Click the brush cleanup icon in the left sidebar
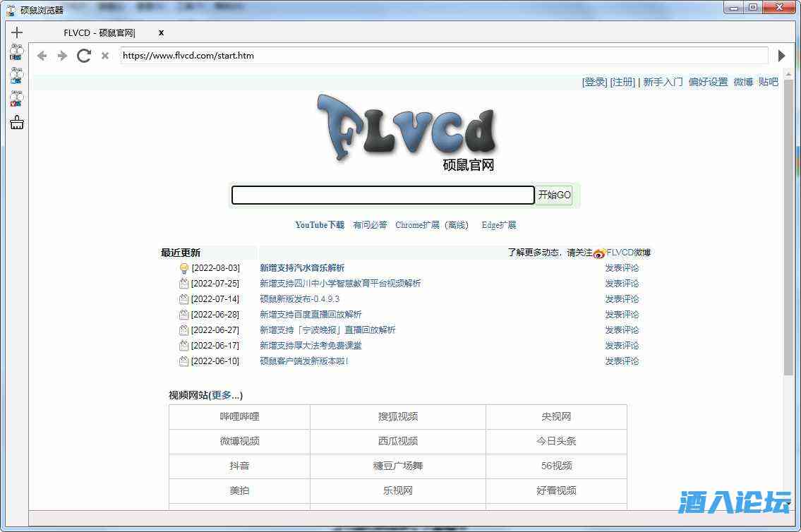801x532 pixels. pyautogui.click(x=16, y=122)
